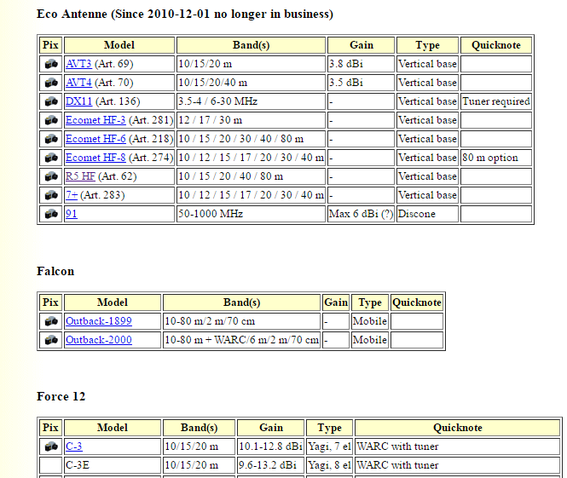Open the camera icon for Force 12 C-3
567x478 pixels.
tap(51, 447)
